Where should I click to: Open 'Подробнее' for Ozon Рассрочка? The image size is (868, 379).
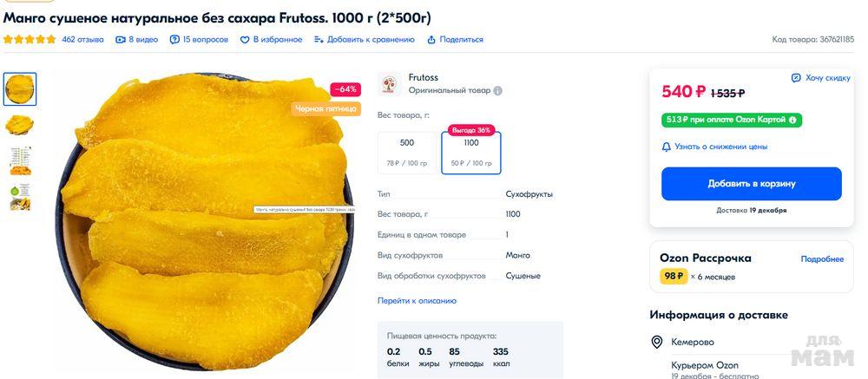coord(821,259)
